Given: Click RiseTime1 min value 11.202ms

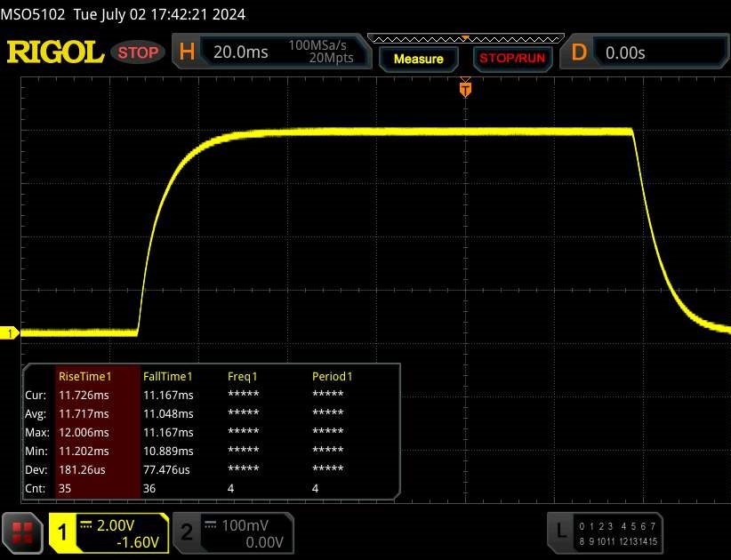Looking at the screenshot, I should tap(84, 451).
